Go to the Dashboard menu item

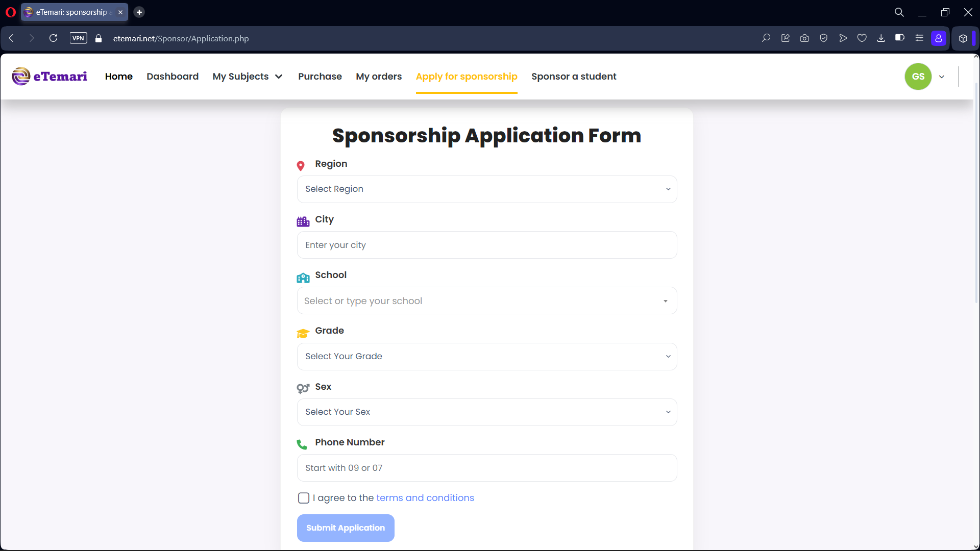click(173, 77)
